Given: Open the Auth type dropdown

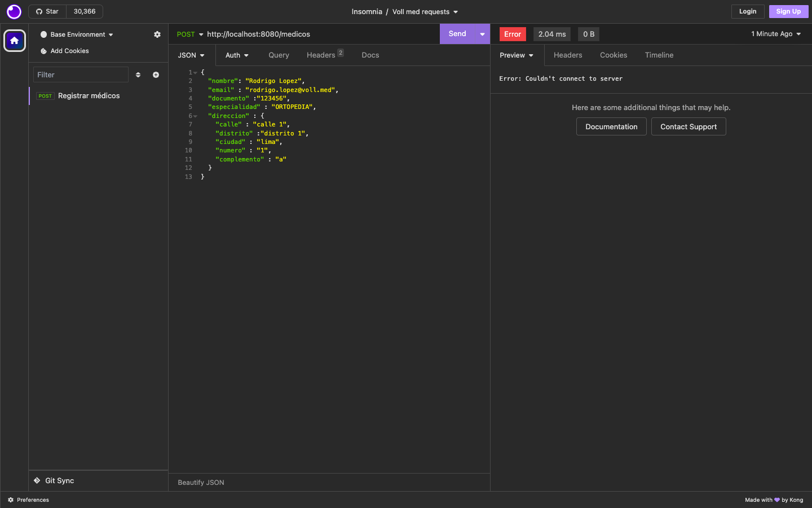Looking at the screenshot, I should point(237,55).
